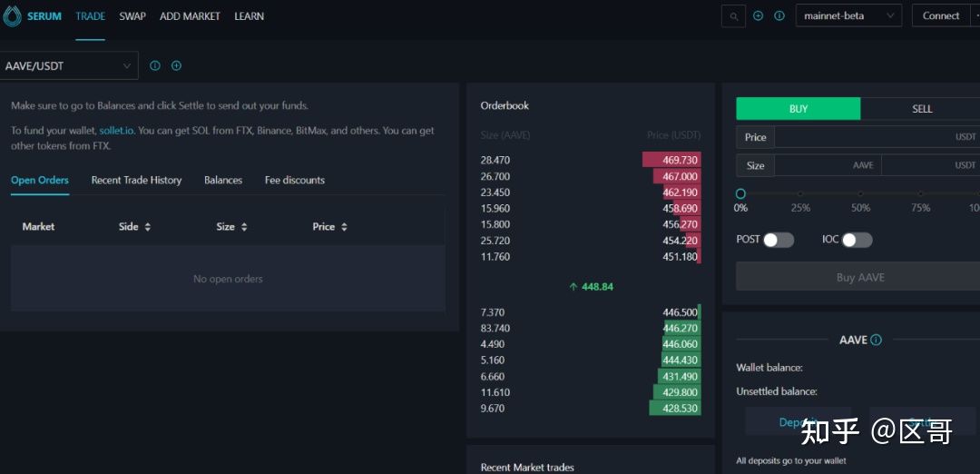The width and height of the screenshot is (980, 474).
Task: Select ask price 451.180 in orderbook
Action: click(680, 256)
